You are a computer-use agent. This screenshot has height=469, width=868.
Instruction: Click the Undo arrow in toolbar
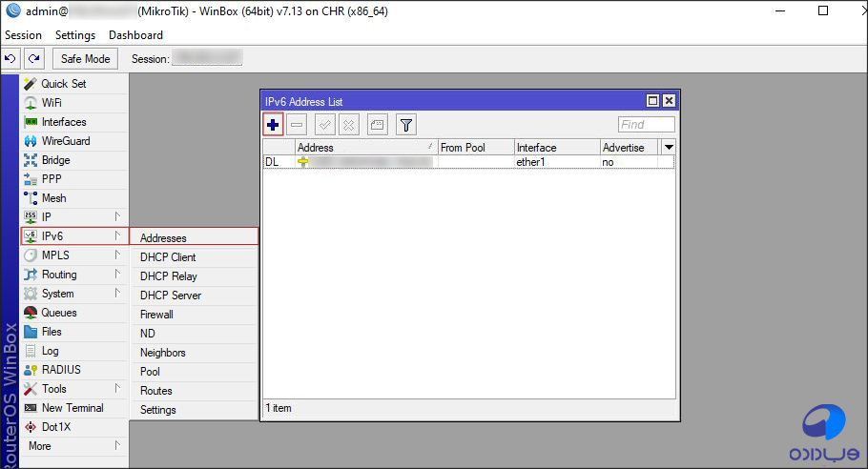(x=10, y=59)
